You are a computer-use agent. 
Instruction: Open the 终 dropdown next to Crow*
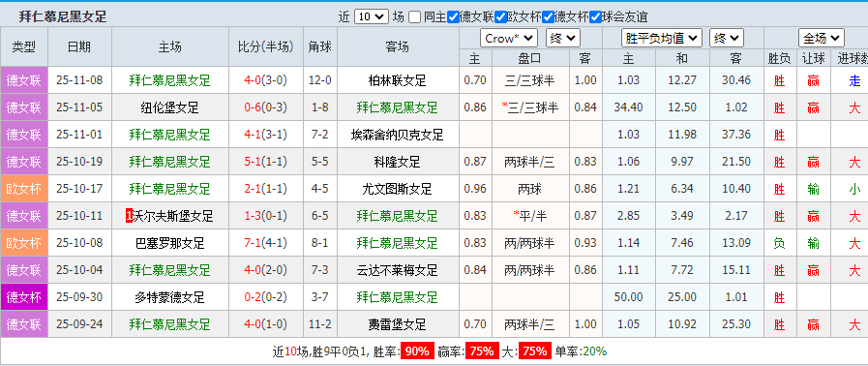[562, 38]
